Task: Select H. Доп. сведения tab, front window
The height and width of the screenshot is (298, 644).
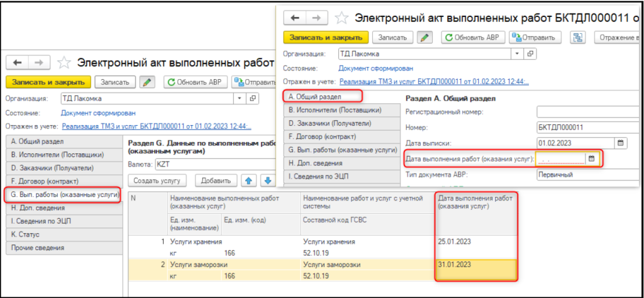Action: [x=341, y=163]
